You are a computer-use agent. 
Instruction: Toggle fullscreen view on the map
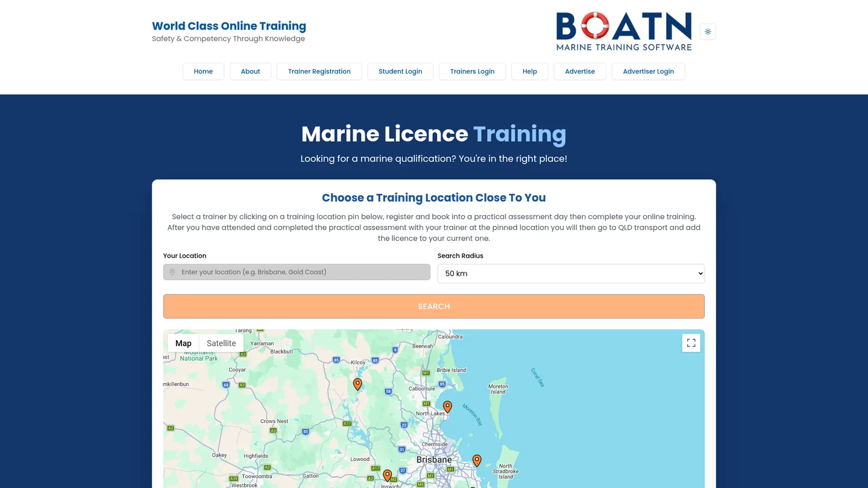(691, 343)
